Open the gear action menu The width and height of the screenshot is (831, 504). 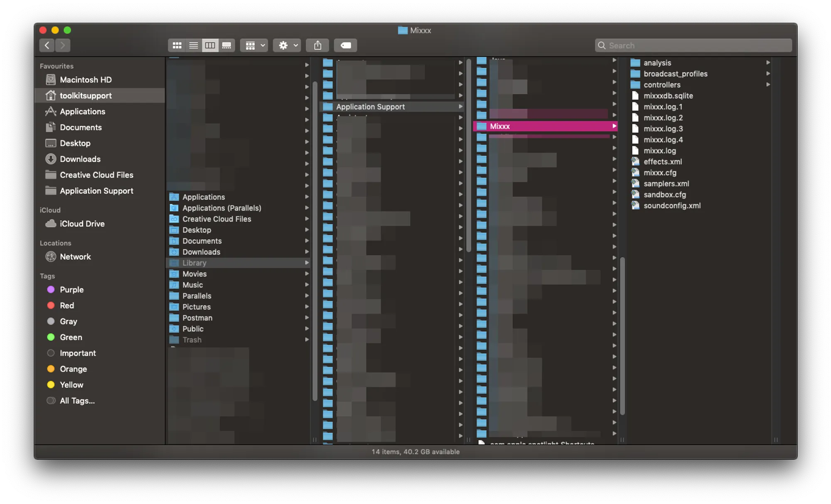coord(288,45)
